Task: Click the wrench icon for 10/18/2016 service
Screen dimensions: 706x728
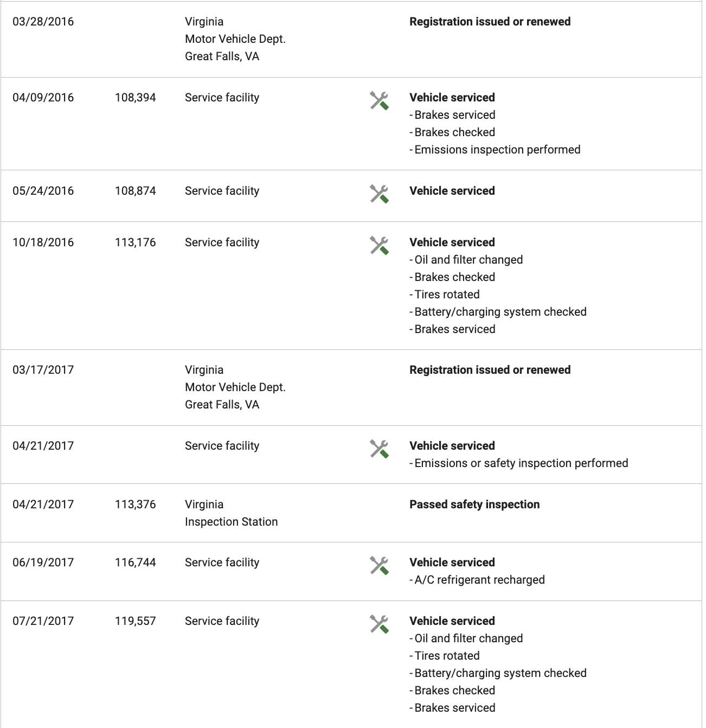Action: coord(379,246)
